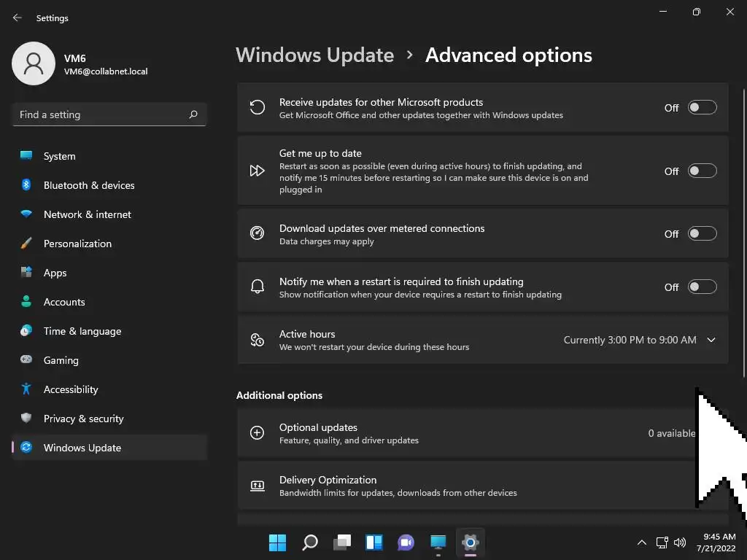Click the Accessibility figure icon

26,389
